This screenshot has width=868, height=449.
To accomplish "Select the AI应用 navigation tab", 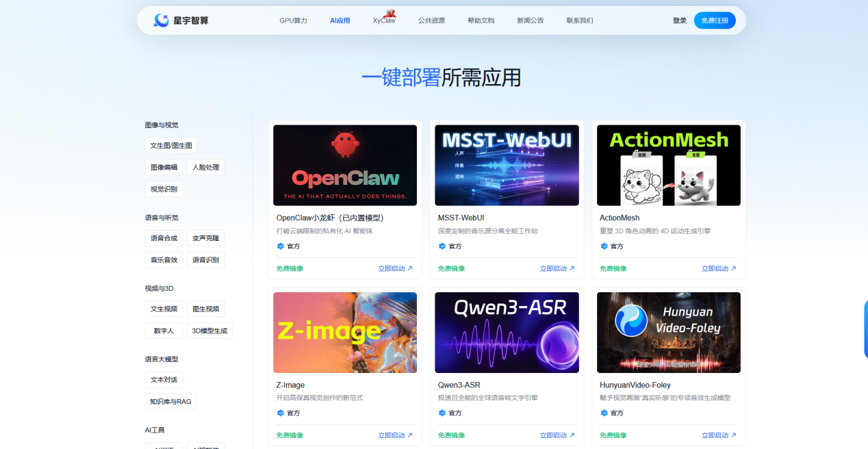I will [340, 21].
